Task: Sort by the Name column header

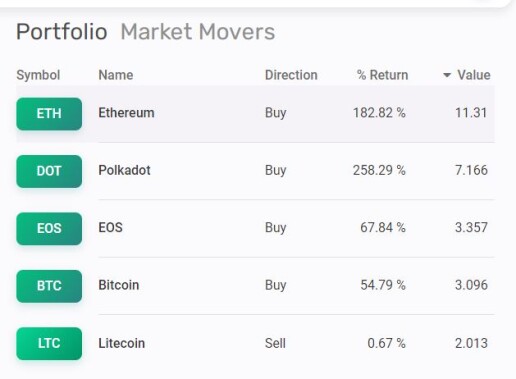Action: (x=116, y=75)
